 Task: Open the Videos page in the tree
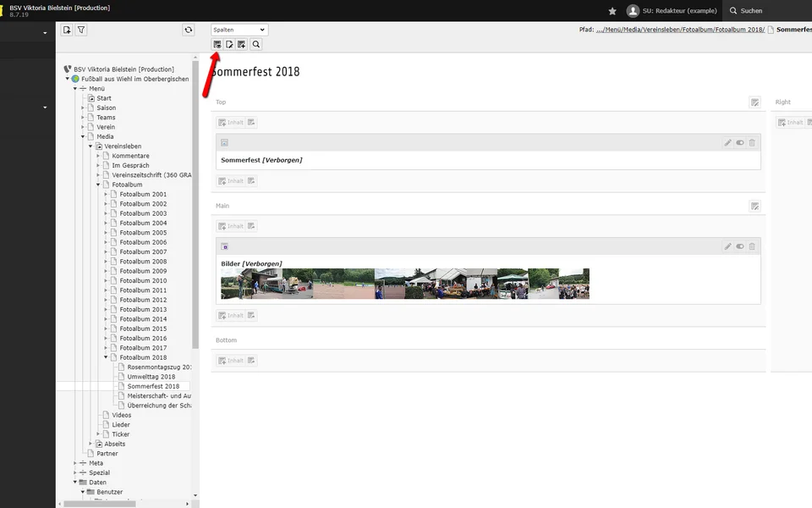(x=121, y=415)
